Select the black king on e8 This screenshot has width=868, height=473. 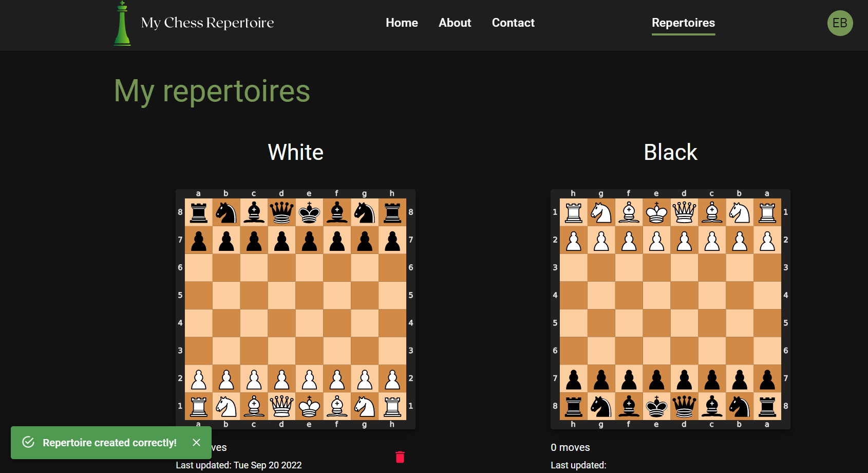[x=309, y=212]
